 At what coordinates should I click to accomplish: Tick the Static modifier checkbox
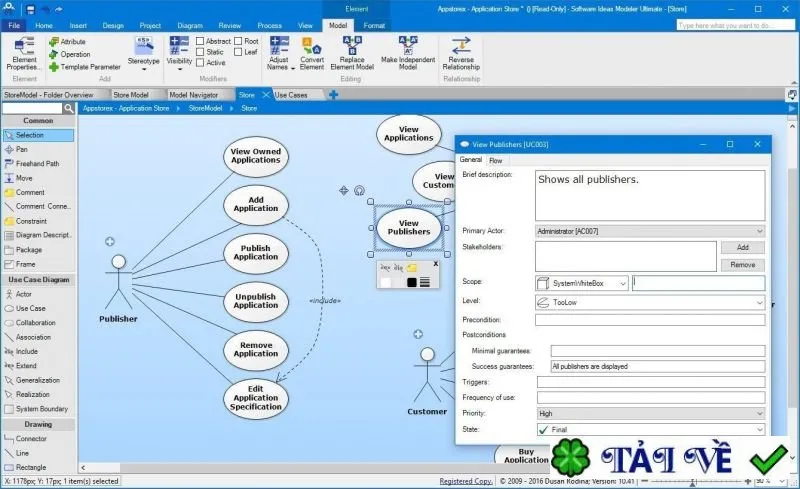coord(200,52)
